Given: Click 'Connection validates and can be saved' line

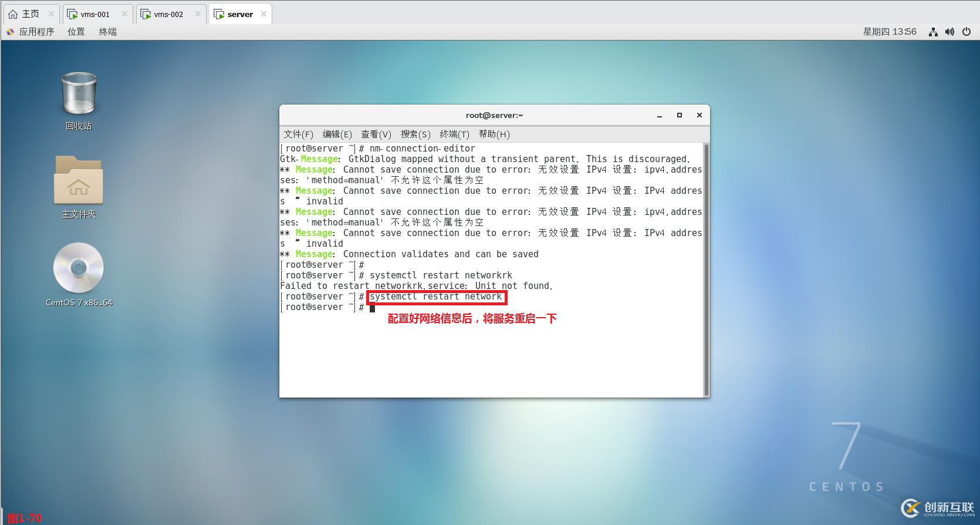Looking at the screenshot, I should 409,254.
